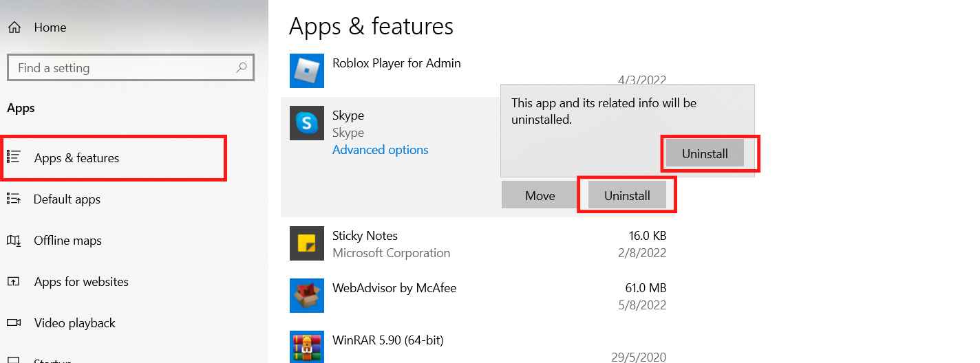Select Roblox Player for Admin entry
The image size is (980, 363).
(x=396, y=63)
